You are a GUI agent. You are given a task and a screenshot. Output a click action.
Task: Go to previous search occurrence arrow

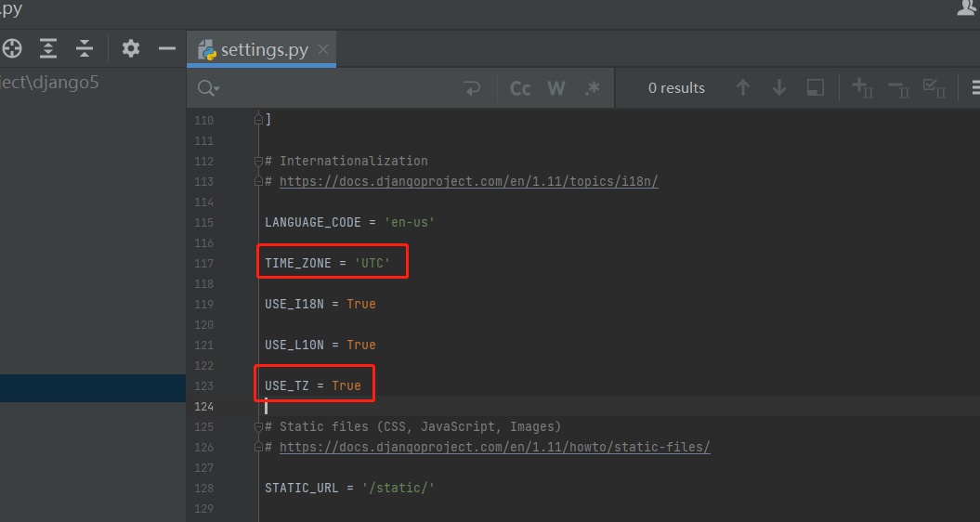click(x=742, y=87)
